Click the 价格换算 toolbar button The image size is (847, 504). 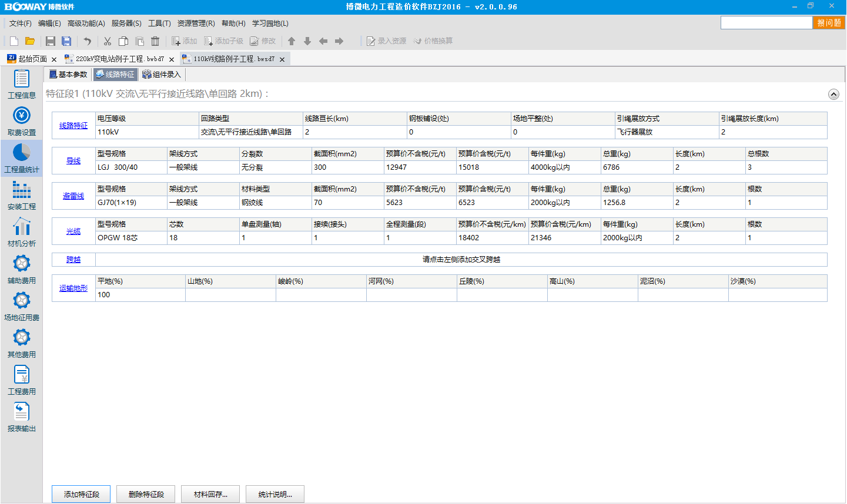433,41
